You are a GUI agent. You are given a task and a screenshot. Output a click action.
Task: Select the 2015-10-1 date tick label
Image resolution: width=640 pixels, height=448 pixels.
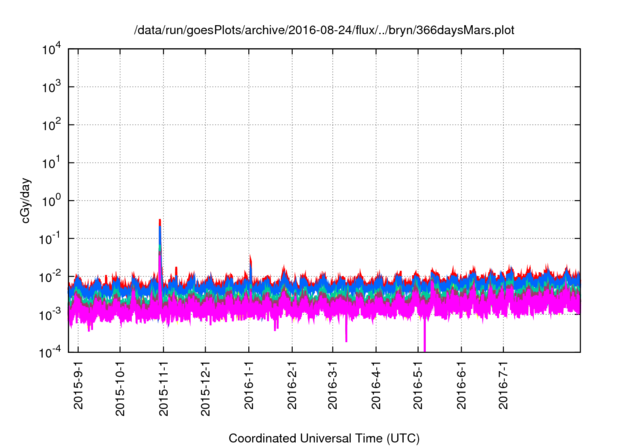pos(120,385)
